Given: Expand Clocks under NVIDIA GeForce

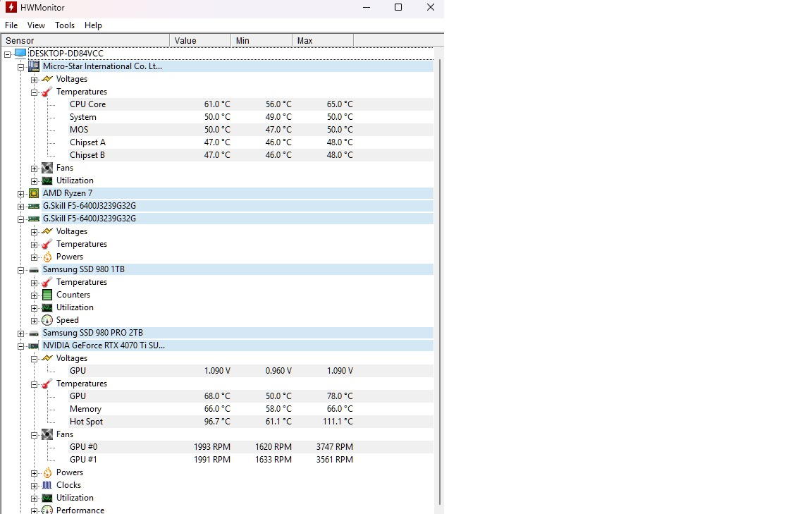Looking at the screenshot, I should 34,486.
